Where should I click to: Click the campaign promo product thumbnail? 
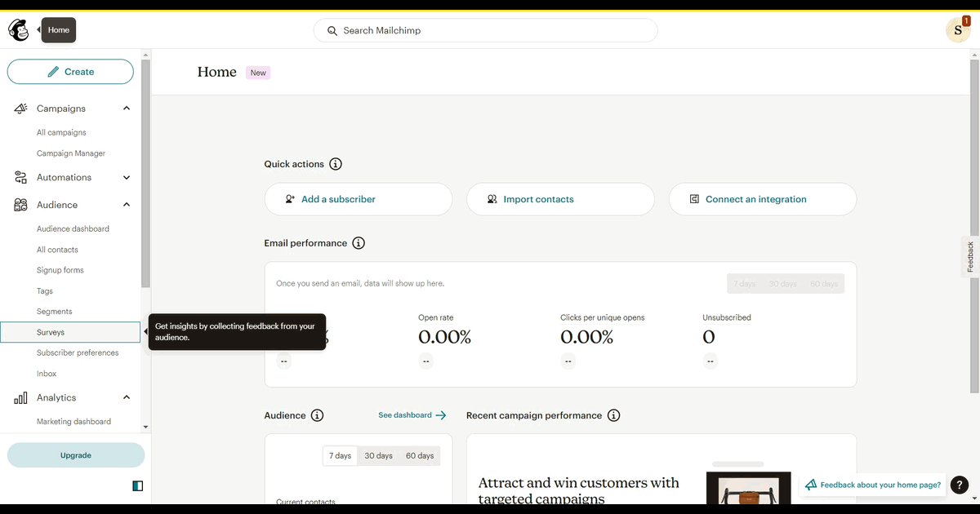coord(749,490)
